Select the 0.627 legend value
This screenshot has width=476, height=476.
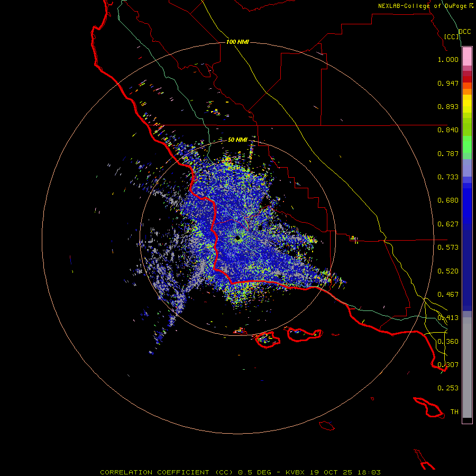tap(448, 224)
